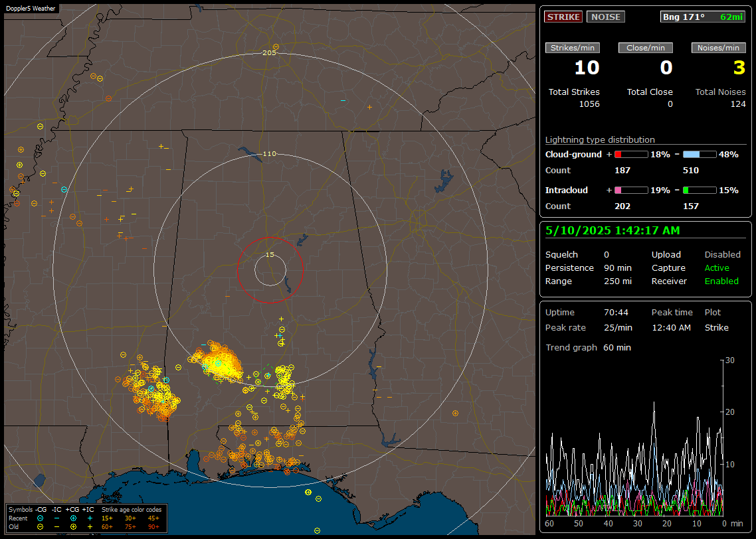Click the Upload status Disabled
756x539 pixels.
[x=722, y=255]
